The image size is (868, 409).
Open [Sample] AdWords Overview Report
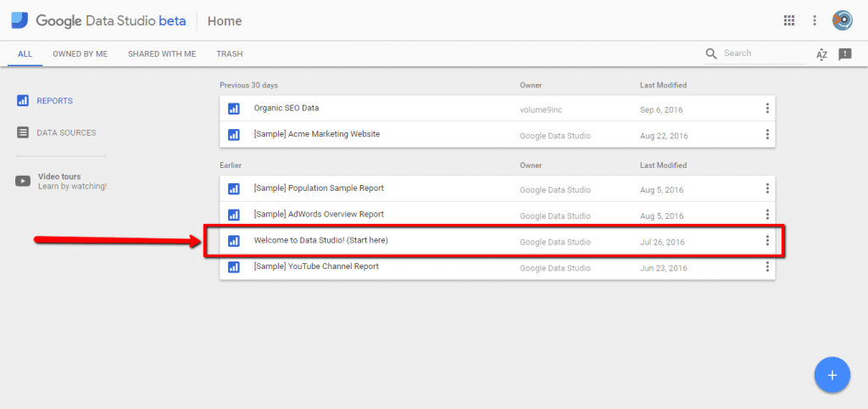[319, 214]
